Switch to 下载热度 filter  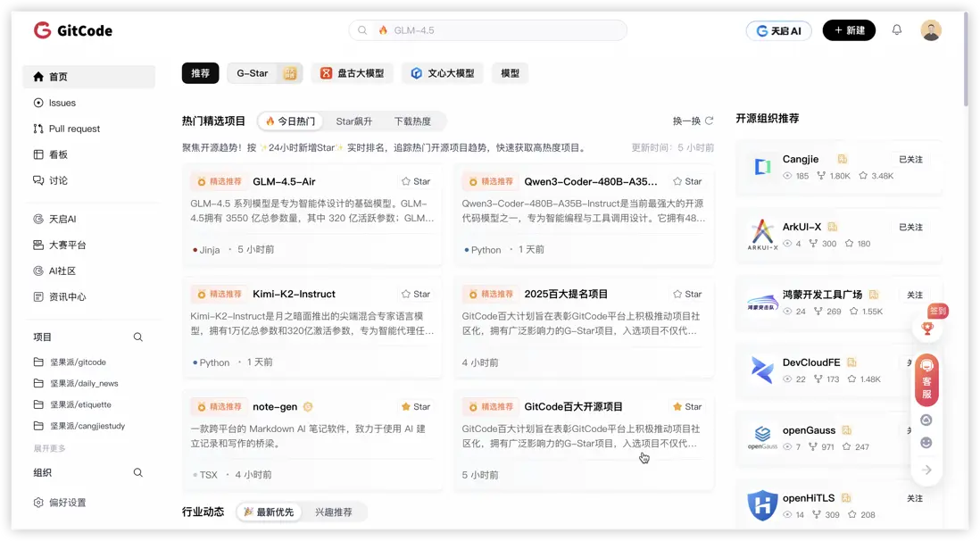(x=412, y=121)
